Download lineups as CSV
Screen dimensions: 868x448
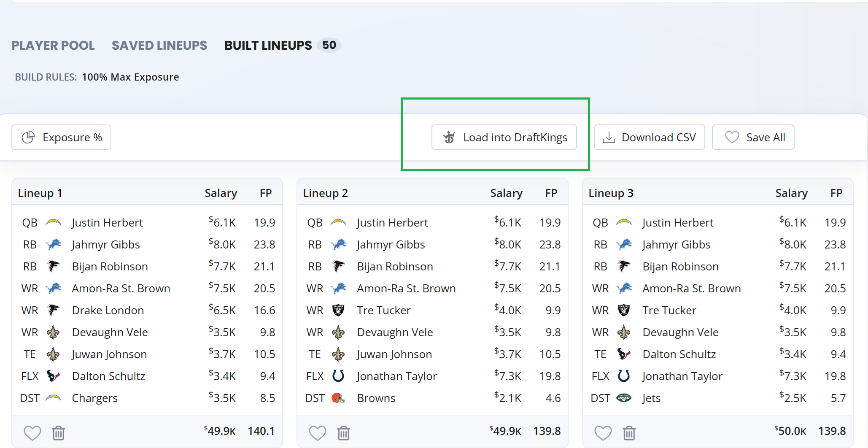[x=650, y=137]
